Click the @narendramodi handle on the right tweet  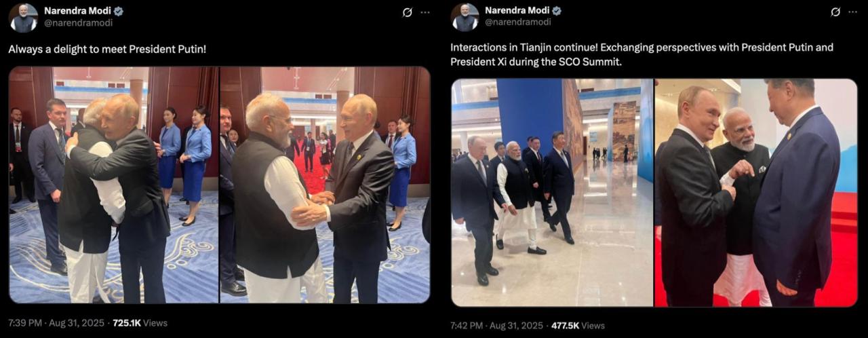click(517, 22)
